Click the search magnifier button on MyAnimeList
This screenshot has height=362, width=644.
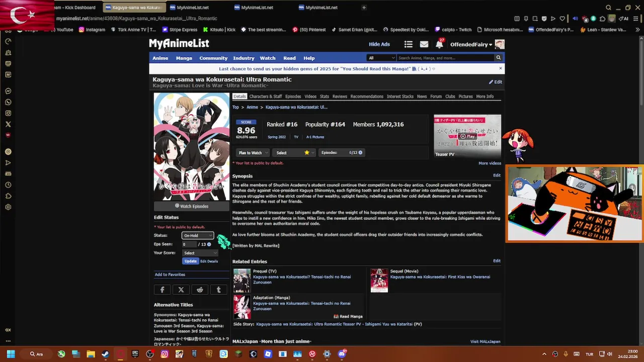pos(499,58)
